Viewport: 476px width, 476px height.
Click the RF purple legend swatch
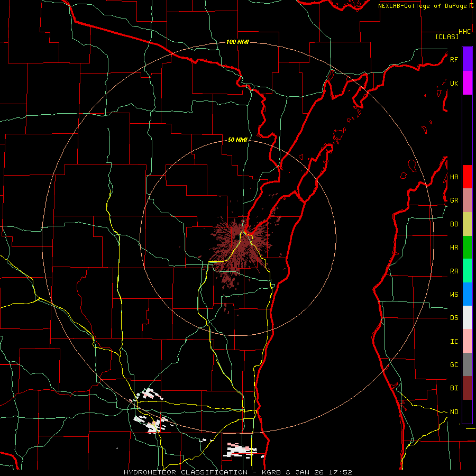point(467,59)
